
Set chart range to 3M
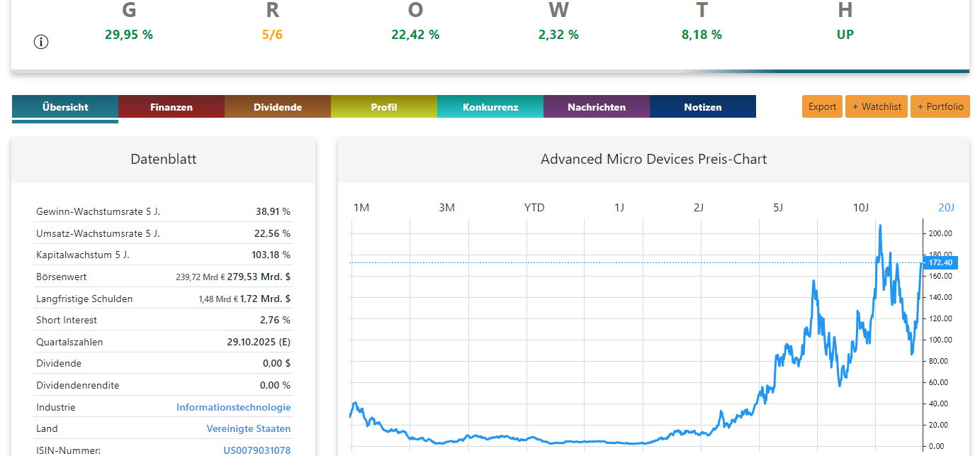446,208
